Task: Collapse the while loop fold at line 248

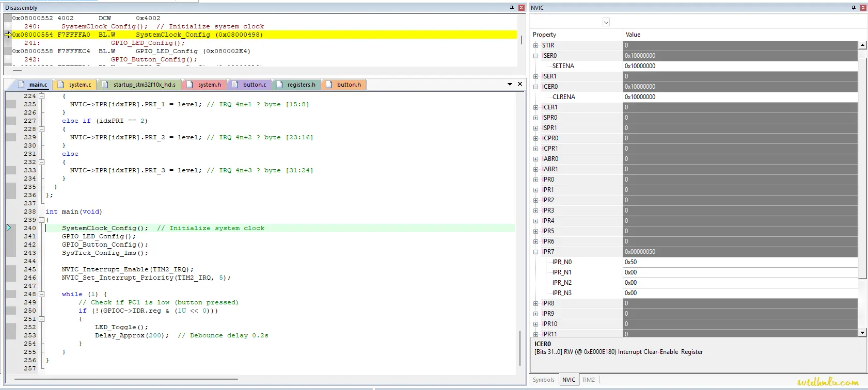Action: click(42, 294)
